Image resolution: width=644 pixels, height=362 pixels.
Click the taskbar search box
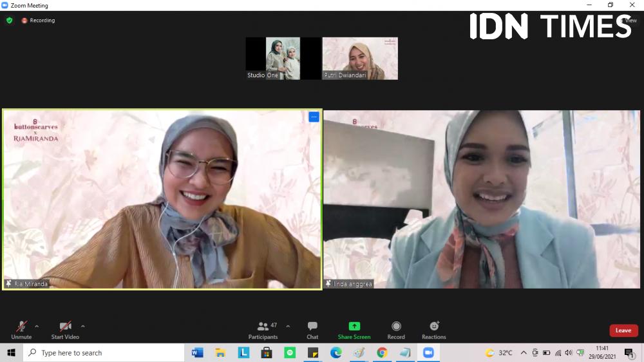(x=104, y=353)
